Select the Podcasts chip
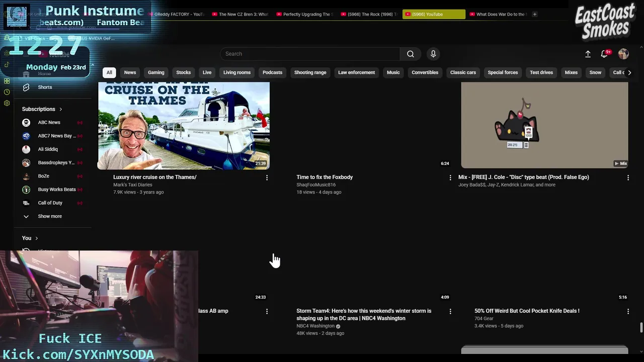This screenshot has width=644, height=362. pyautogui.click(x=272, y=72)
